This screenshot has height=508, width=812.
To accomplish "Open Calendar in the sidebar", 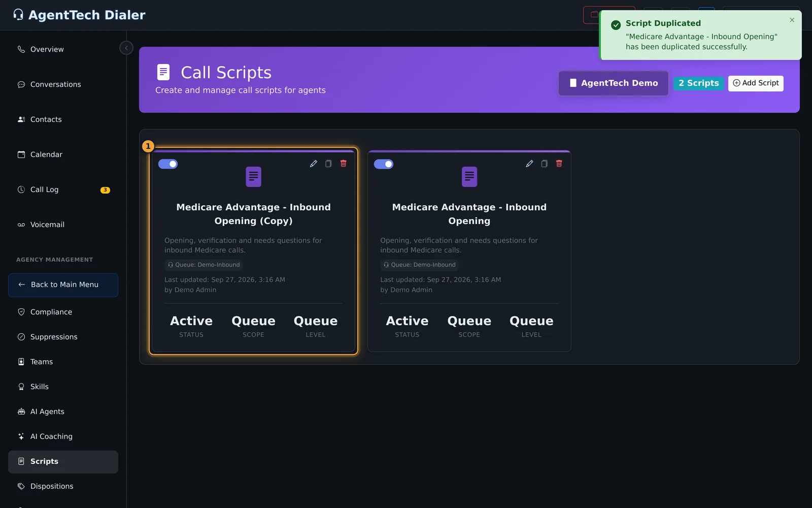I will [63, 154].
